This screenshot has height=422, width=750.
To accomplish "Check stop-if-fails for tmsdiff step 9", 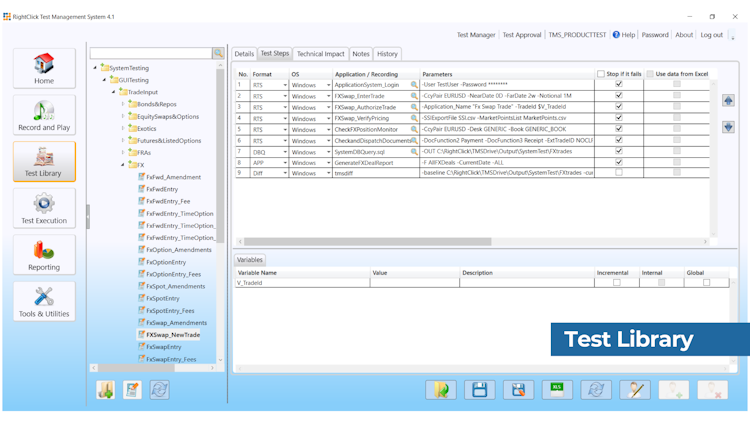I will [x=619, y=172].
